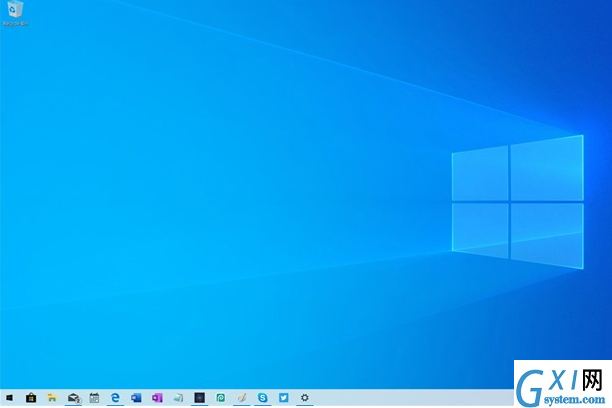Open Settings gear on the taskbar
Screen dimensions: 612x408
pyautogui.click(x=305, y=398)
